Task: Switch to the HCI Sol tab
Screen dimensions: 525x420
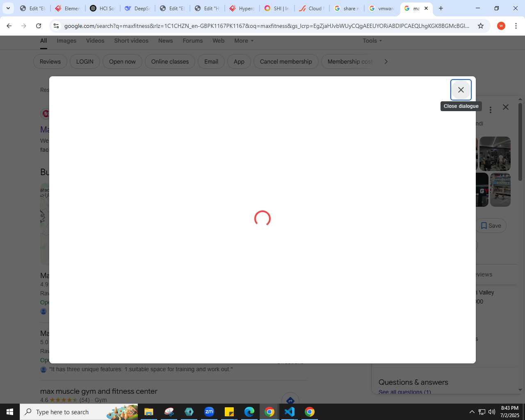Action: (x=103, y=8)
